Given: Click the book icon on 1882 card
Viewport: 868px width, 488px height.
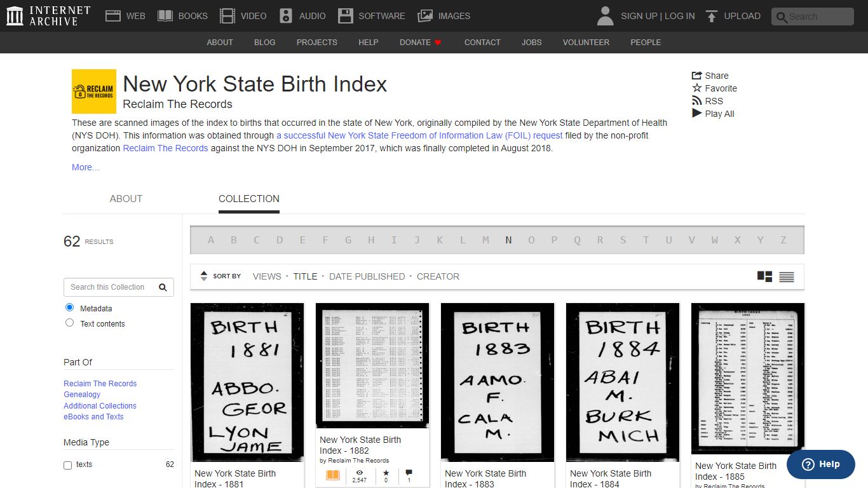Looking at the screenshot, I should coord(333,476).
